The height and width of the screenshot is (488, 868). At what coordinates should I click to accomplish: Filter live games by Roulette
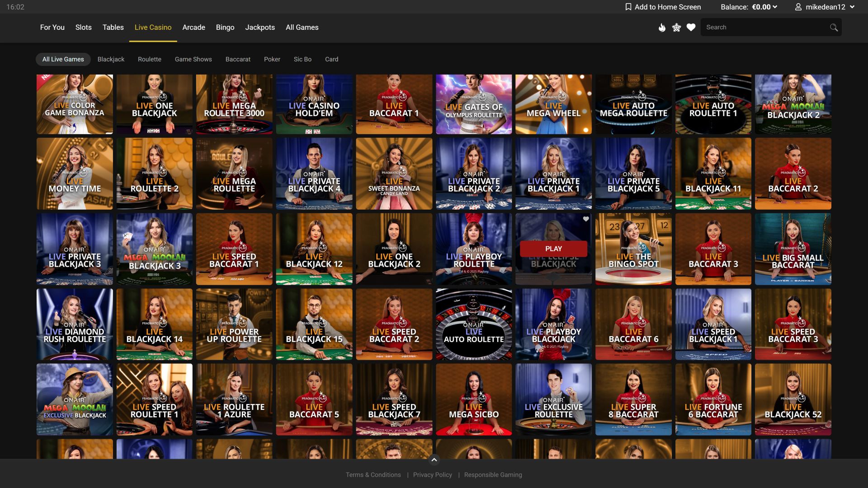(150, 59)
